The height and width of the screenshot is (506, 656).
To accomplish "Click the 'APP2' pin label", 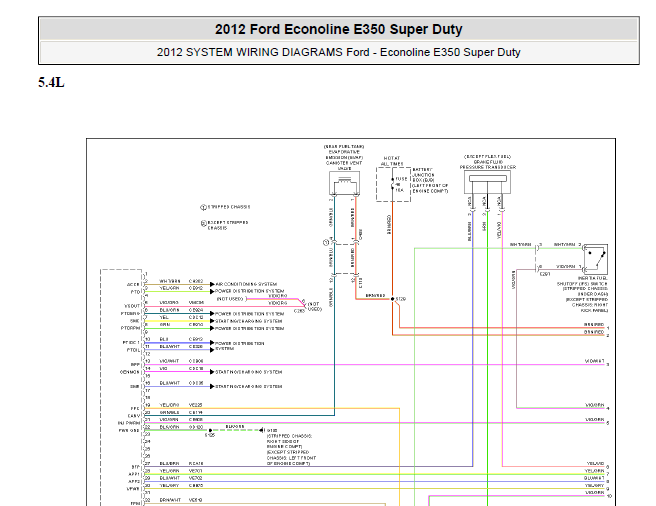I will (134, 481).
